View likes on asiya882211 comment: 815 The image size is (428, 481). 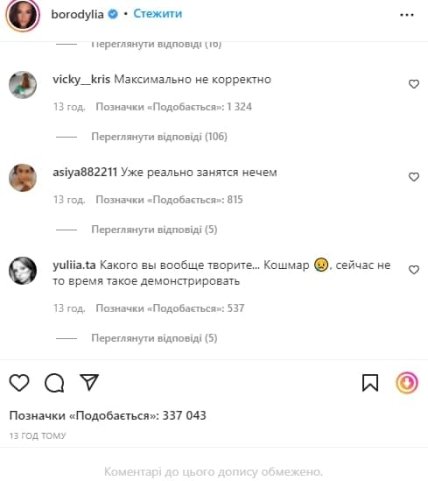169,200
